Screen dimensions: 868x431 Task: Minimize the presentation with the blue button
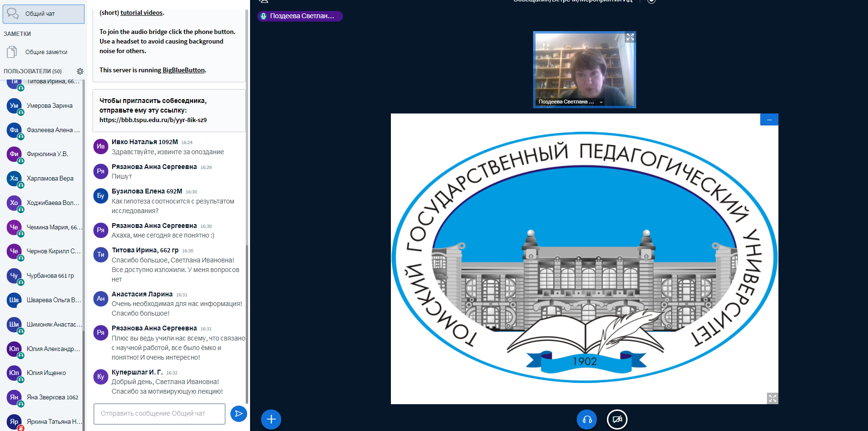pos(769,120)
